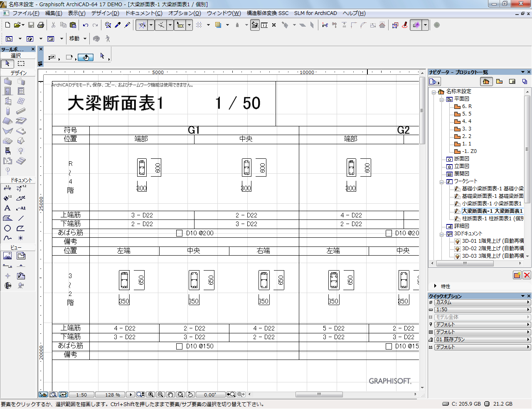Click the zoom in magnifier at the bottom
The image size is (532, 409).
coord(150,394)
